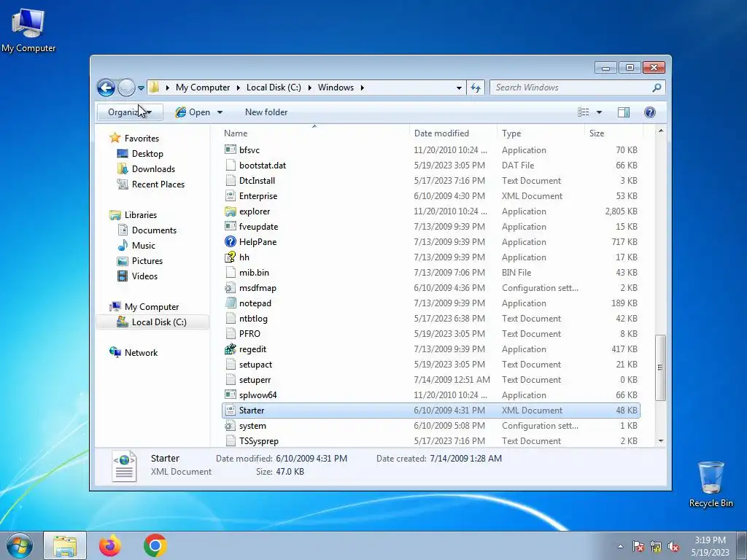Click the Open toolbar button
The height and width of the screenshot is (560, 747).
(x=193, y=112)
